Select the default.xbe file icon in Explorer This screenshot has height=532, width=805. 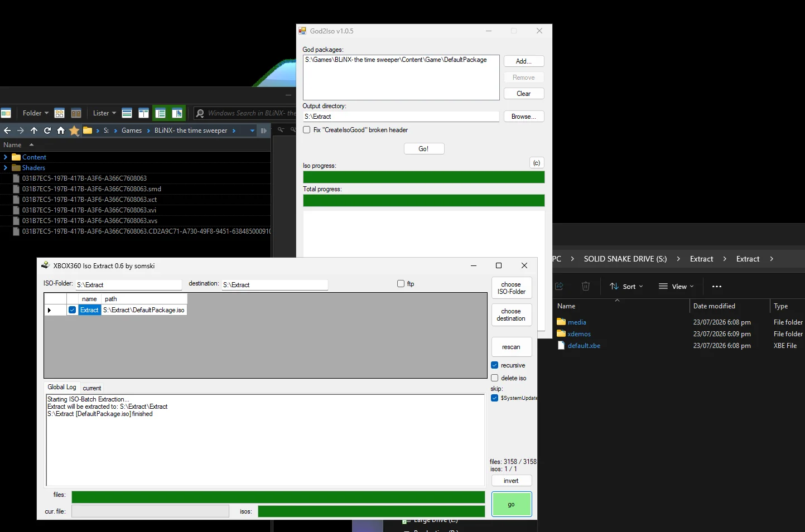561,345
